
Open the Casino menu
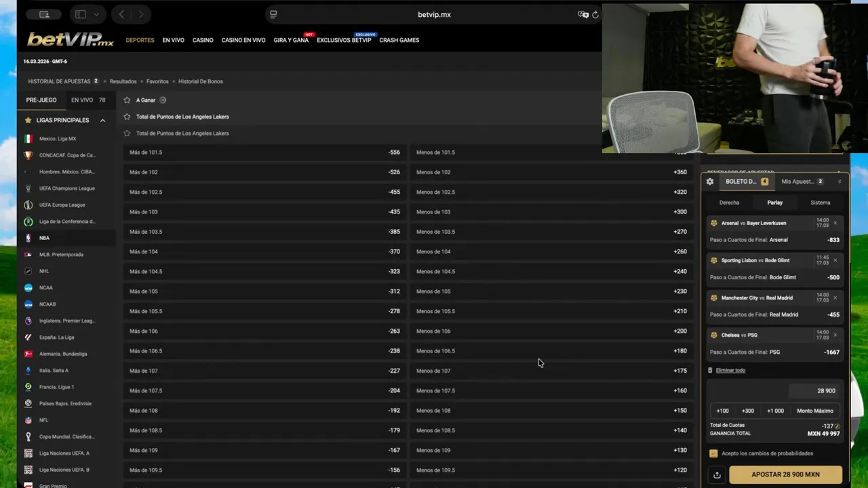[x=203, y=40]
